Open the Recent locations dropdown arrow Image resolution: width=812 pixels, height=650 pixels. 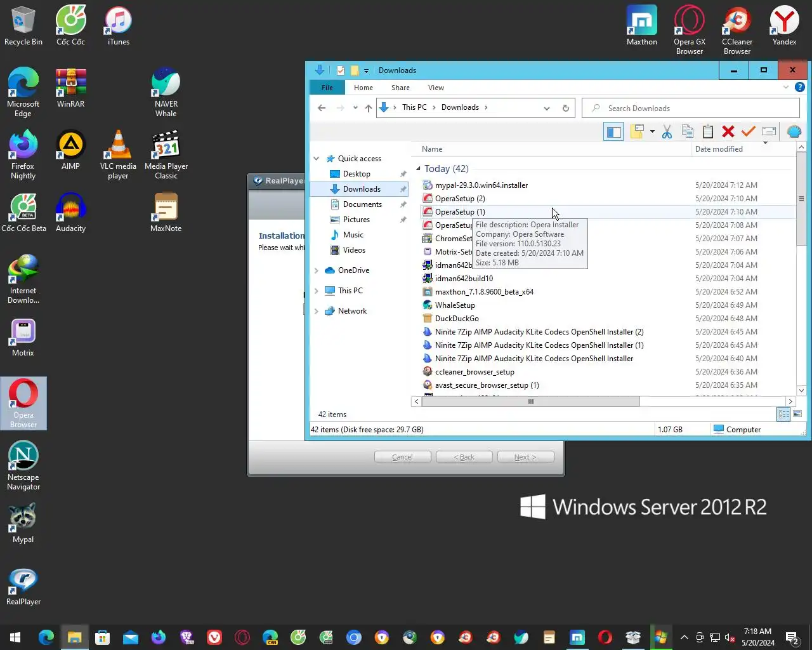(355, 108)
